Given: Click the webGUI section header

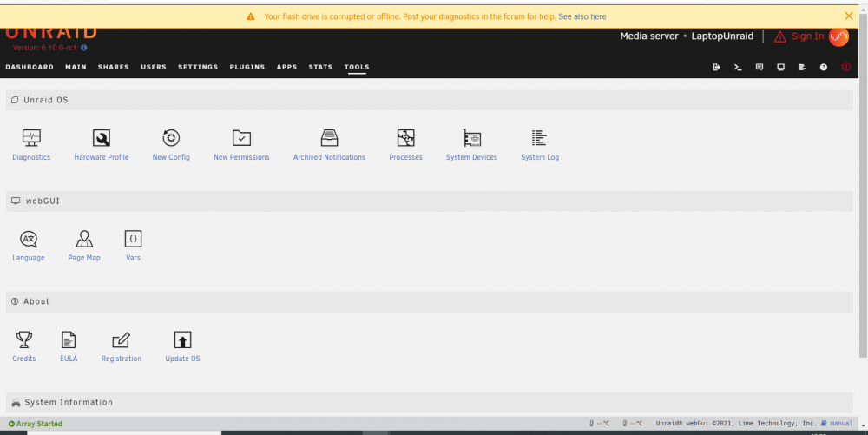Looking at the screenshot, I should coord(429,201).
